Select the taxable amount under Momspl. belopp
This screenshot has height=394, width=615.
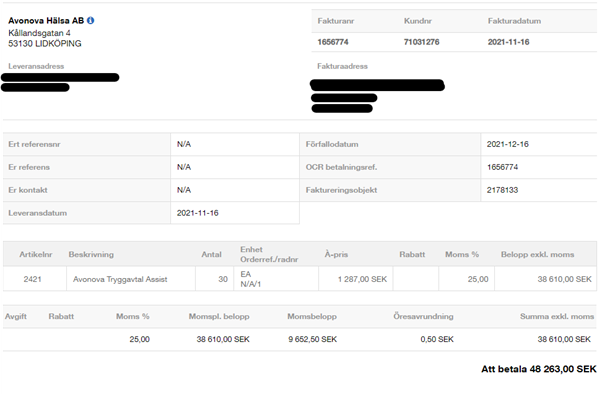point(223,339)
